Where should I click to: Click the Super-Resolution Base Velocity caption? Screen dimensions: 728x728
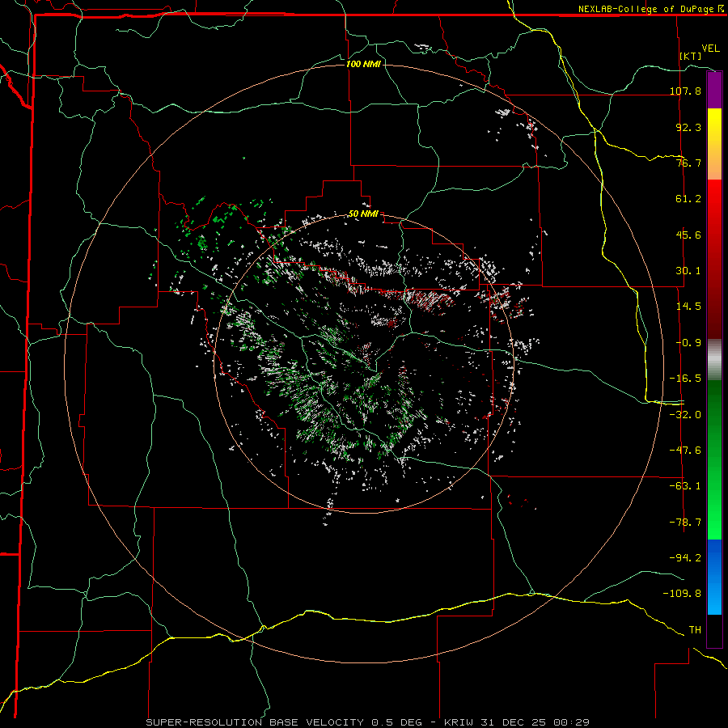click(368, 722)
